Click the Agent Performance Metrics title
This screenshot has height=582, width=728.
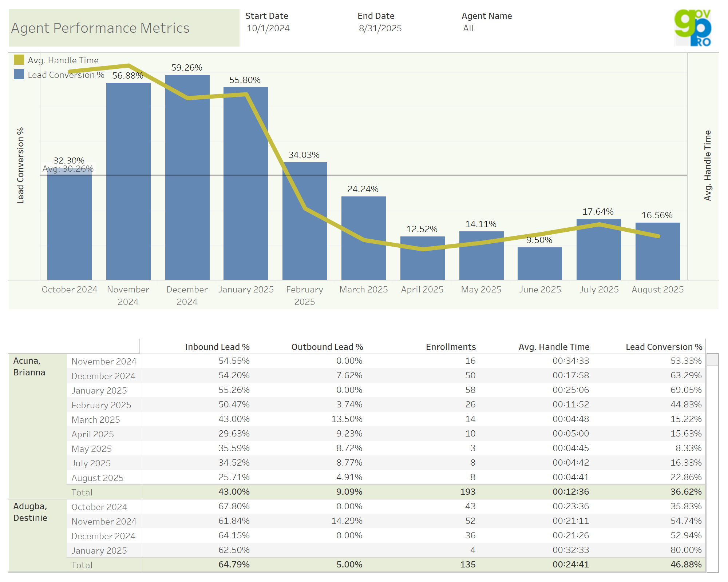click(100, 28)
